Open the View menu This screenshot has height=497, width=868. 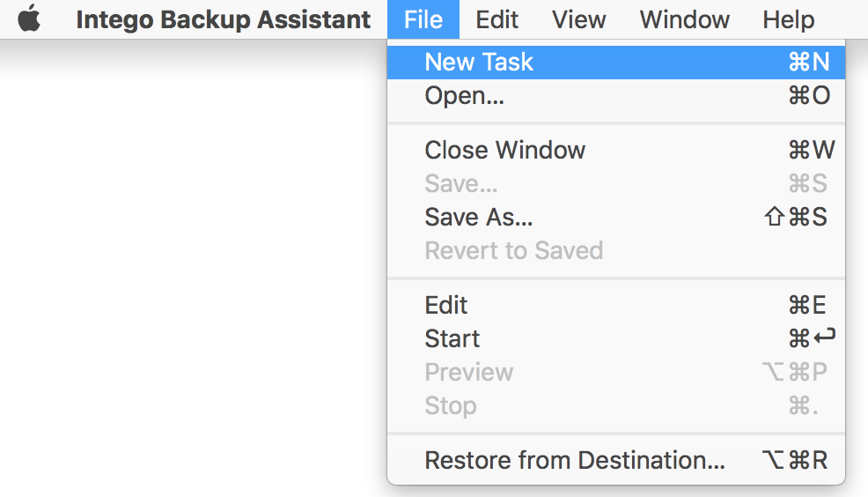578,19
